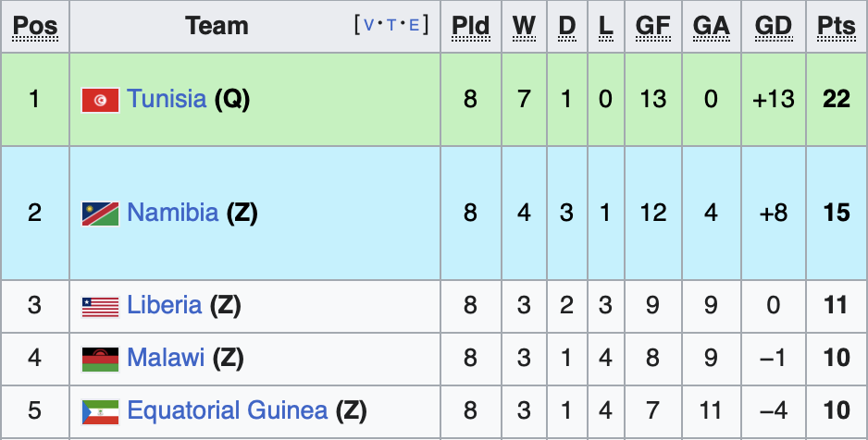The image size is (868, 440).
Task: Click the GA column header
Action: click(x=711, y=26)
